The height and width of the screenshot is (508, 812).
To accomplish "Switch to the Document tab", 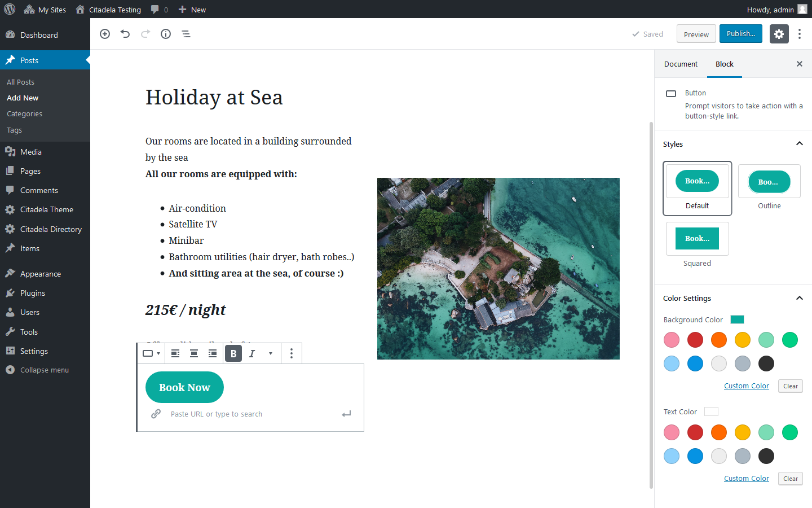I will point(681,64).
